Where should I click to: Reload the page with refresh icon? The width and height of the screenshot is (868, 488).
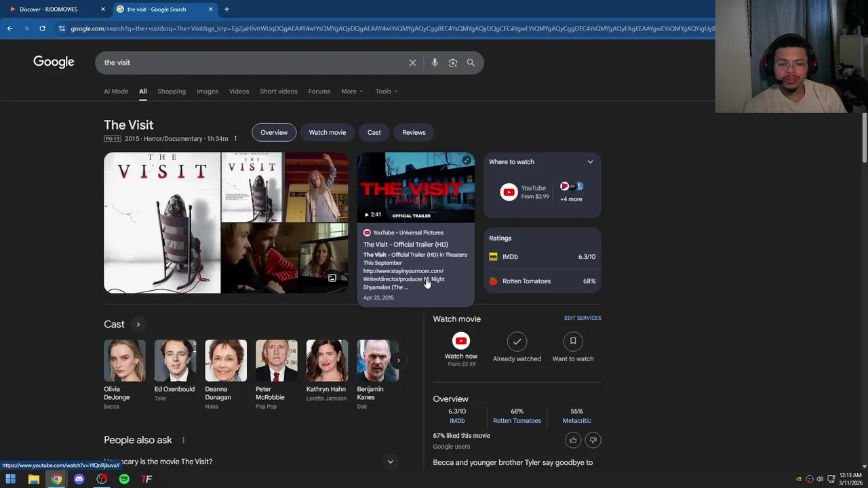tap(42, 28)
